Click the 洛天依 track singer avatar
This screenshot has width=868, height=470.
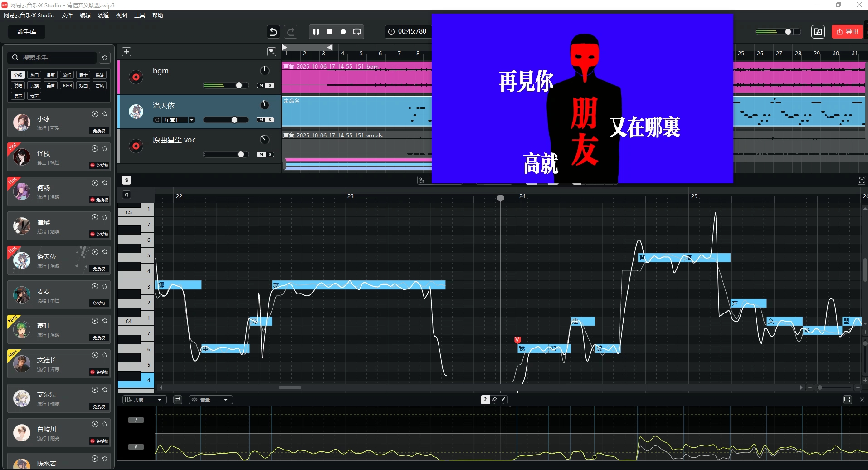(x=136, y=112)
